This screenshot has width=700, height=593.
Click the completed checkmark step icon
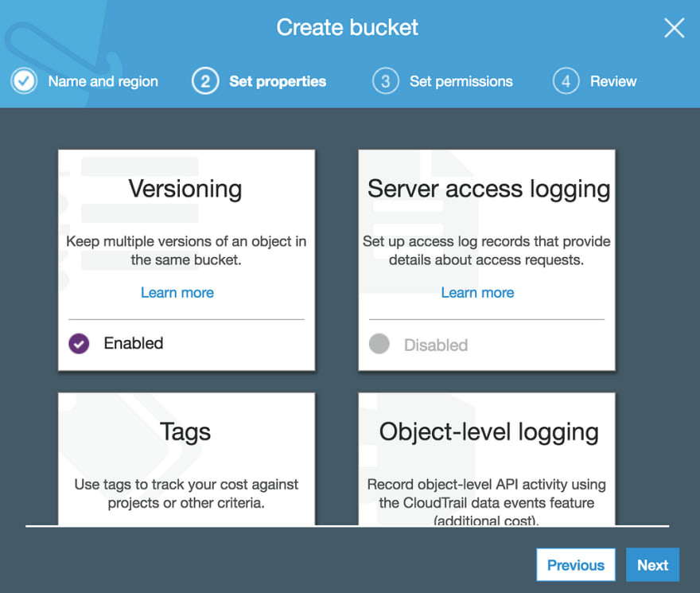[x=24, y=81]
